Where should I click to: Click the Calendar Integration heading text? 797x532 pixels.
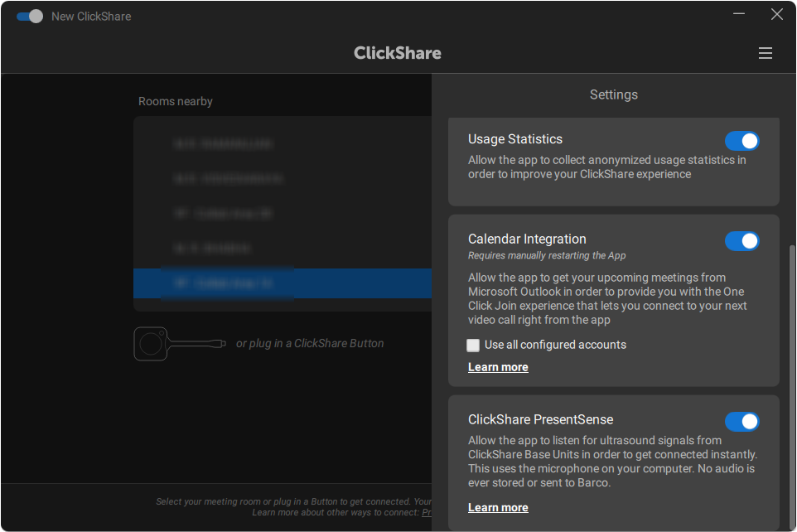[527, 239]
